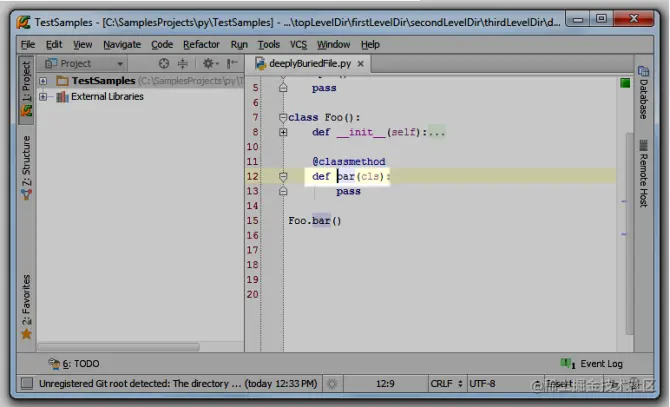Click the PyCharm icon in title bar
The image size is (670, 407).
24,22
